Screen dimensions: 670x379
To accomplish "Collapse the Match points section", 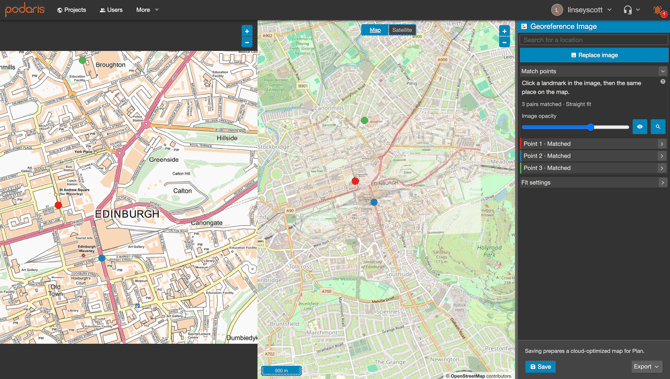I will click(662, 71).
